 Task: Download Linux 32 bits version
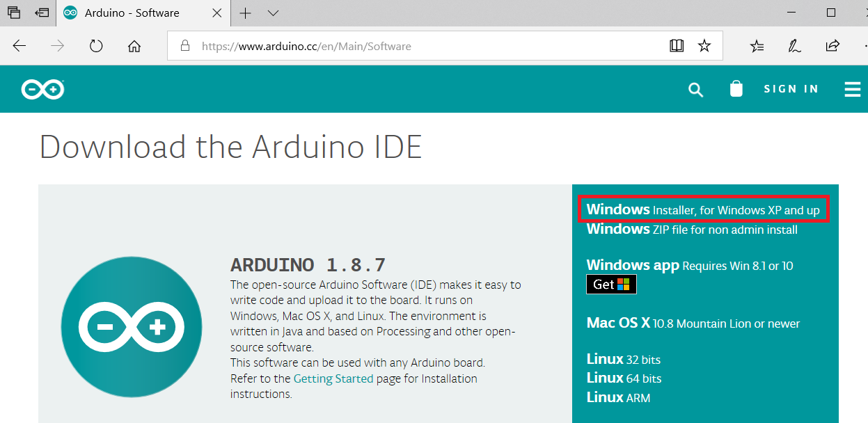tap(624, 360)
